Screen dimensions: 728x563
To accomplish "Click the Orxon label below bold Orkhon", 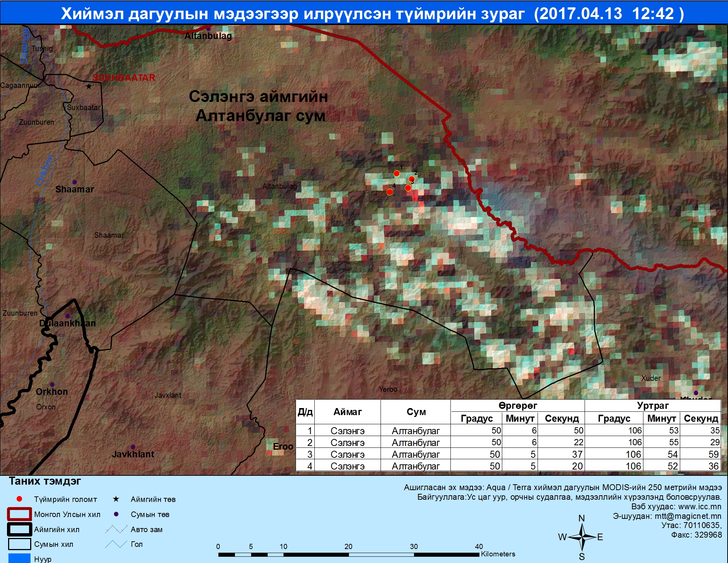I will click(46, 407).
